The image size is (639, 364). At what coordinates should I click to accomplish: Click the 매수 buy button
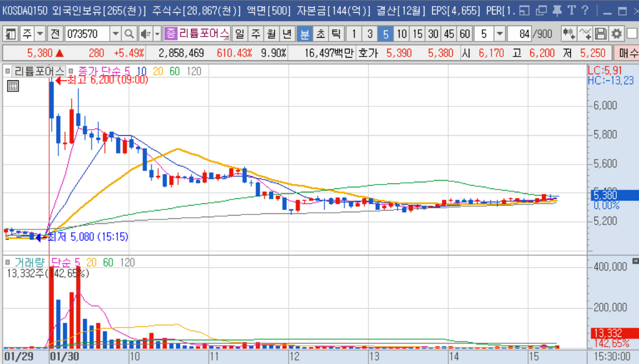627,53
